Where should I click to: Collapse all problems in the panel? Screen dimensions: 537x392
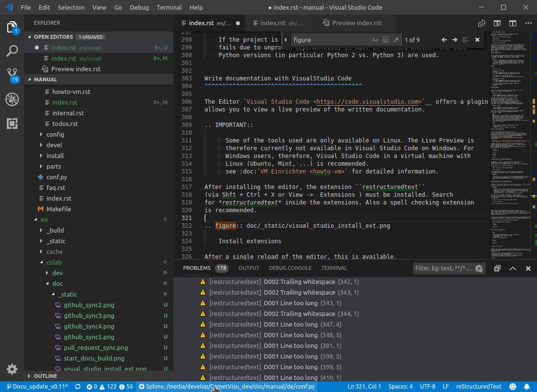(x=497, y=268)
